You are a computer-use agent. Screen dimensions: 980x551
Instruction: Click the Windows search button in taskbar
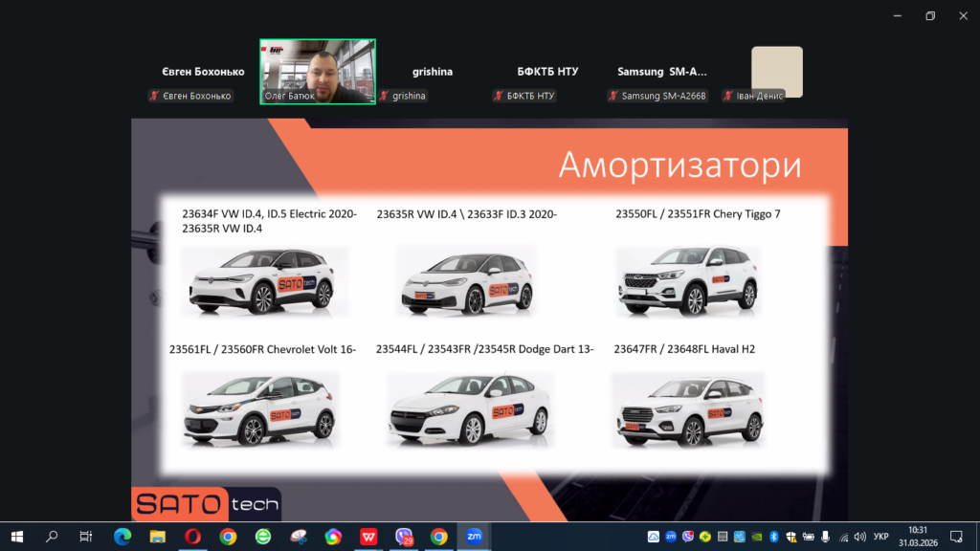52,537
